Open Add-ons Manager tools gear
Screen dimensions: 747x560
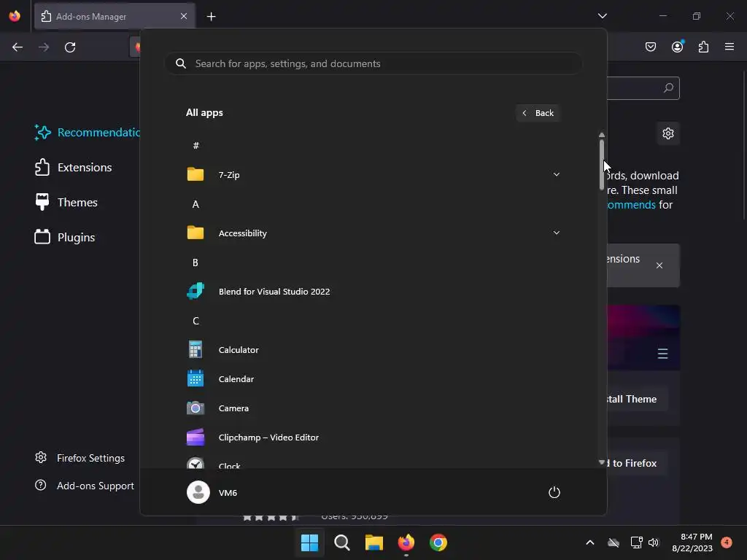668,133
